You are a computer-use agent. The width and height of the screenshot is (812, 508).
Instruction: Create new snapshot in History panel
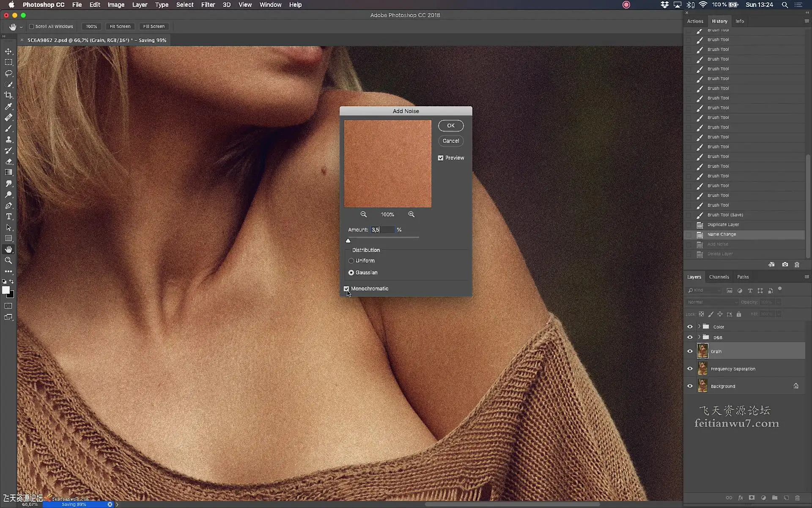[x=785, y=265]
